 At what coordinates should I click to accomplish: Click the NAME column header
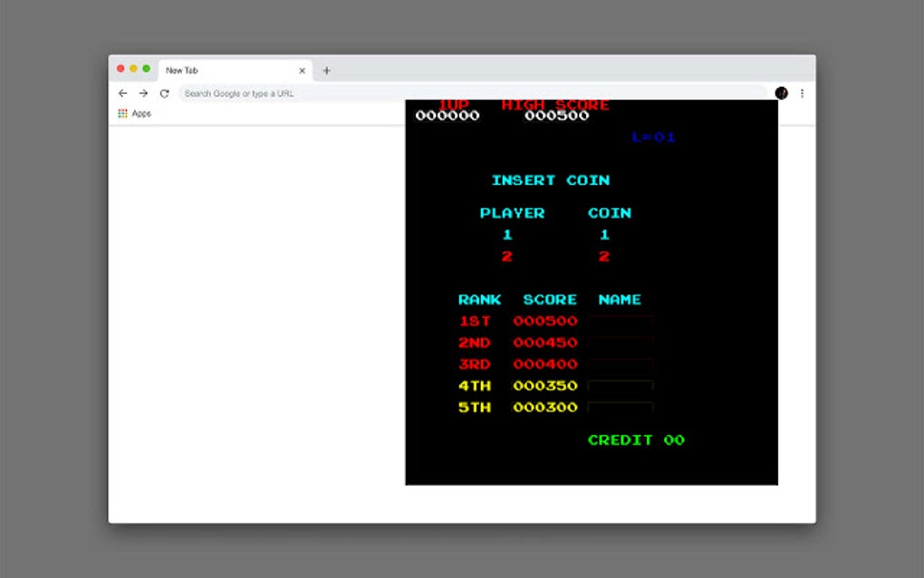coord(620,299)
